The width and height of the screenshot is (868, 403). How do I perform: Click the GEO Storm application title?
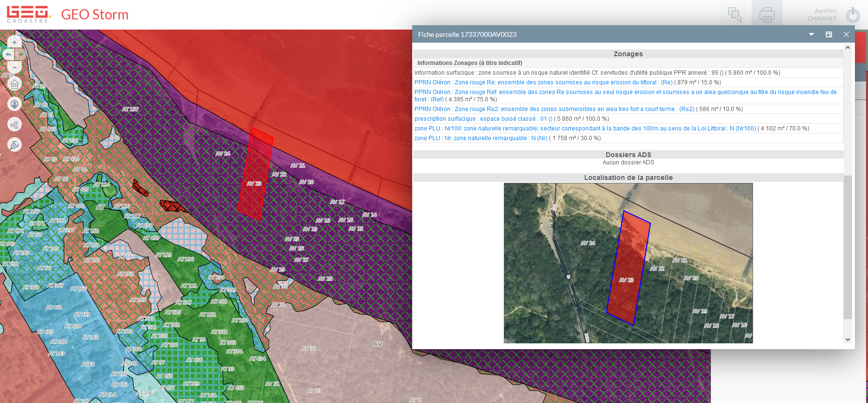[95, 15]
